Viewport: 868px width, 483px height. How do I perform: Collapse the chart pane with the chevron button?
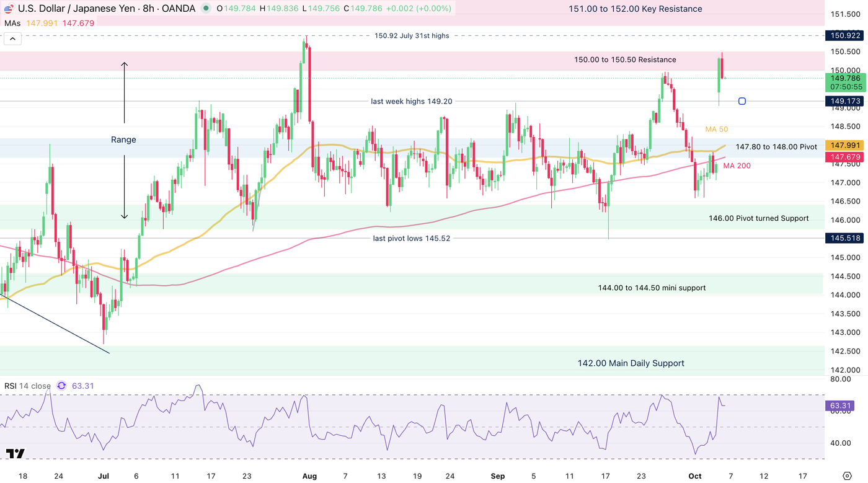12,38
